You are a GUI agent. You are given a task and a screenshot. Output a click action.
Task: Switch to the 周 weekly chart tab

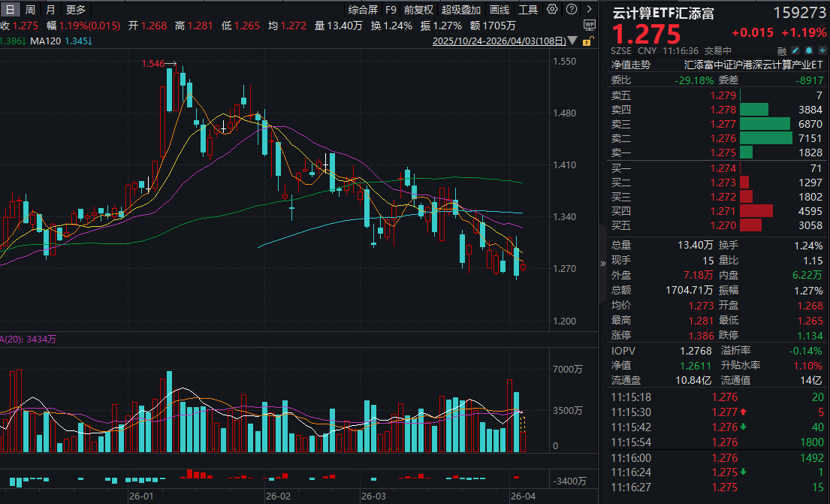pos(30,9)
